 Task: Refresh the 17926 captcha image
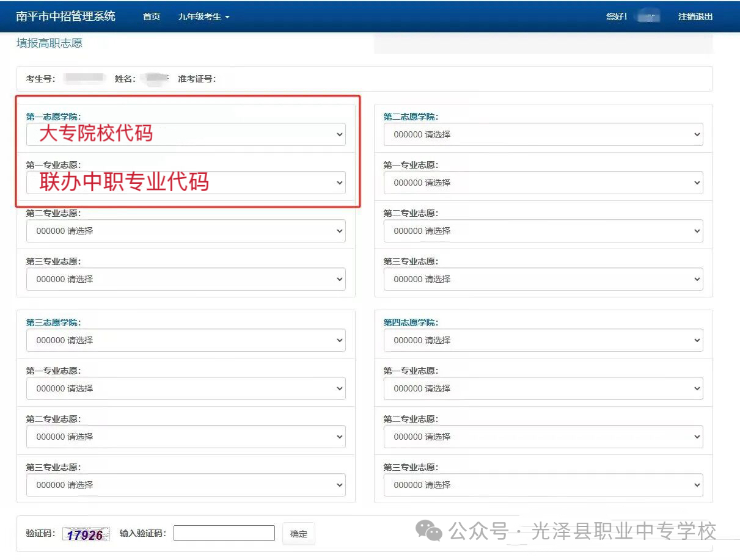(x=86, y=534)
